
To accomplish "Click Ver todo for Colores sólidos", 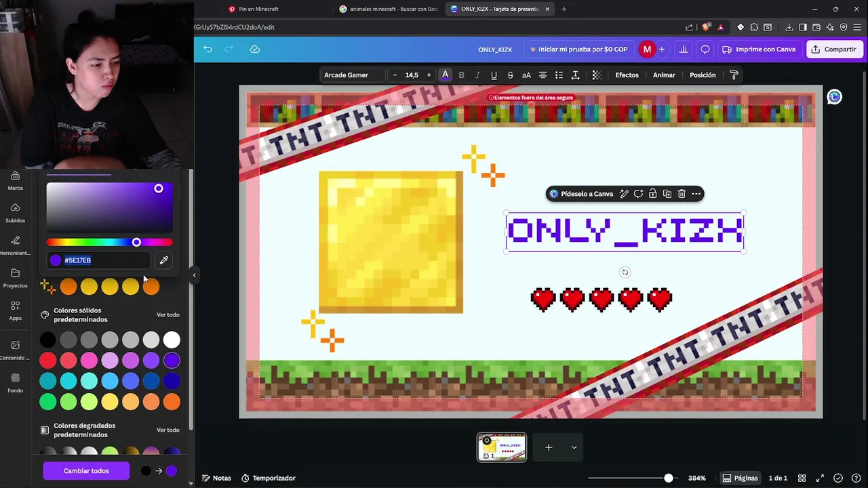I will point(168,314).
